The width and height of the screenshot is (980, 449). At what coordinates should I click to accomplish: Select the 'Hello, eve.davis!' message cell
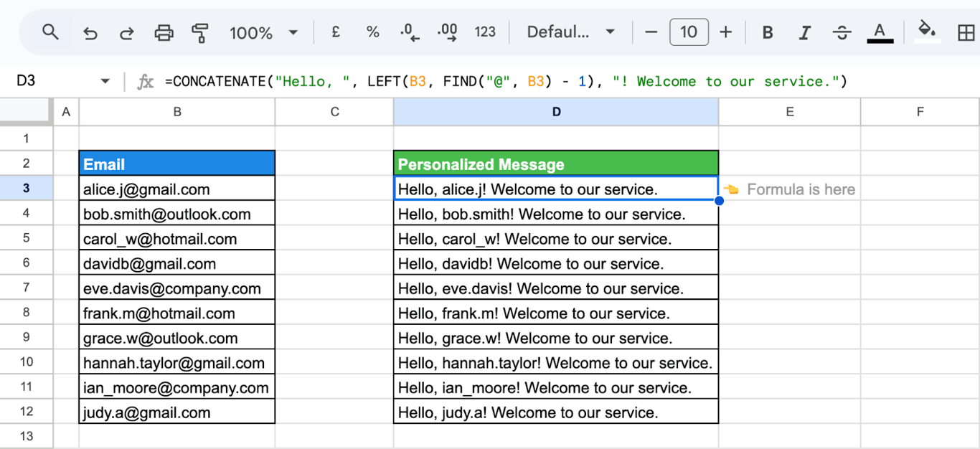click(x=556, y=288)
